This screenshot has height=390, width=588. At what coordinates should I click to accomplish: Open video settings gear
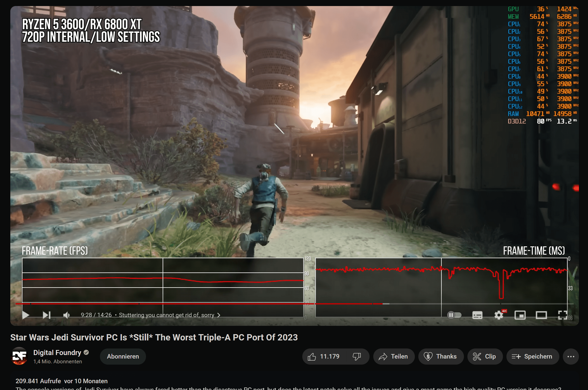[x=499, y=315]
